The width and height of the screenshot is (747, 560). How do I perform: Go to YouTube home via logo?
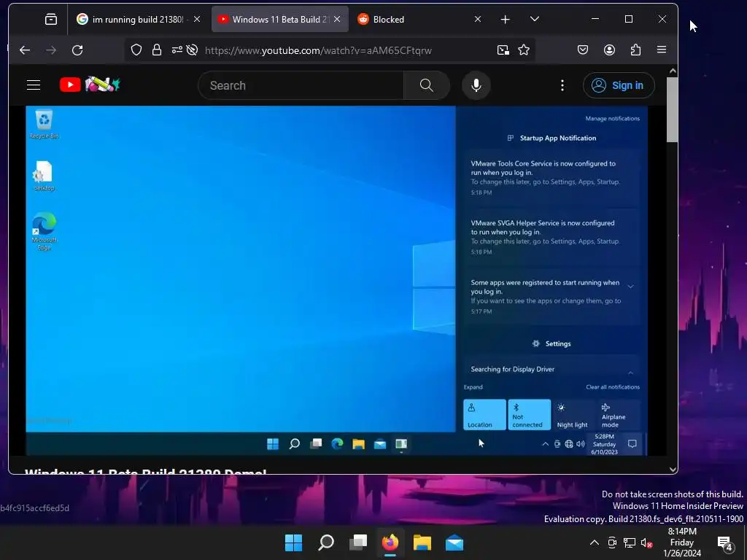(x=90, y=85)
